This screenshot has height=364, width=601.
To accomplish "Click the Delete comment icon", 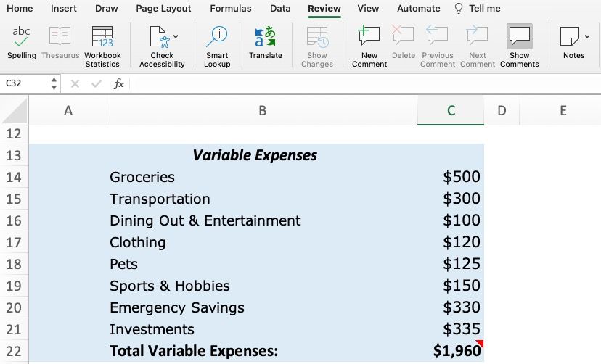I will click(x=404, y=36).
